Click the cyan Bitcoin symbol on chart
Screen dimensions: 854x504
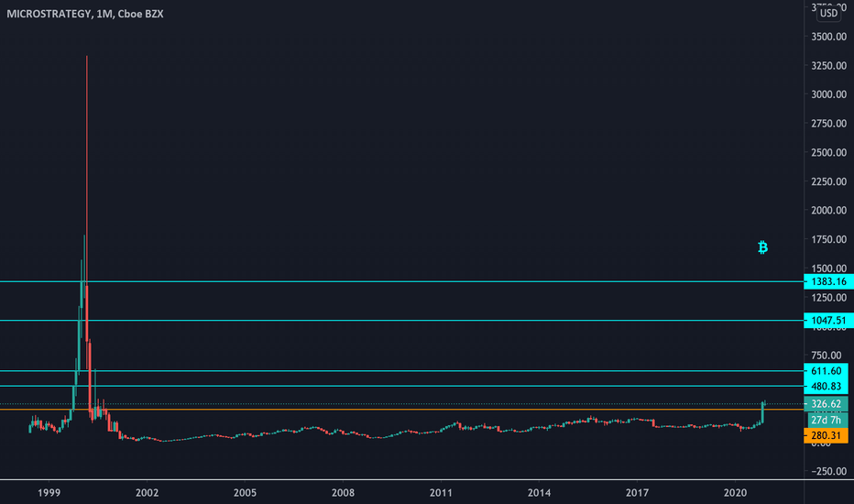(762, 247)
